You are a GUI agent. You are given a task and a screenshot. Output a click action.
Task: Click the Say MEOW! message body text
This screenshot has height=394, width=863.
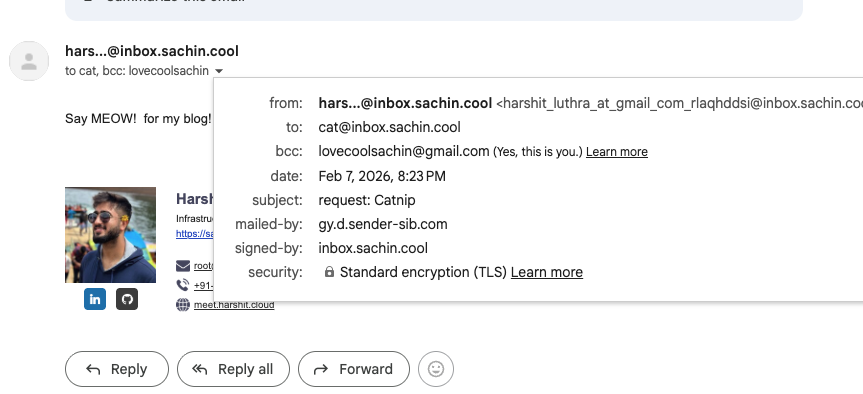click(x=138, y=119)
